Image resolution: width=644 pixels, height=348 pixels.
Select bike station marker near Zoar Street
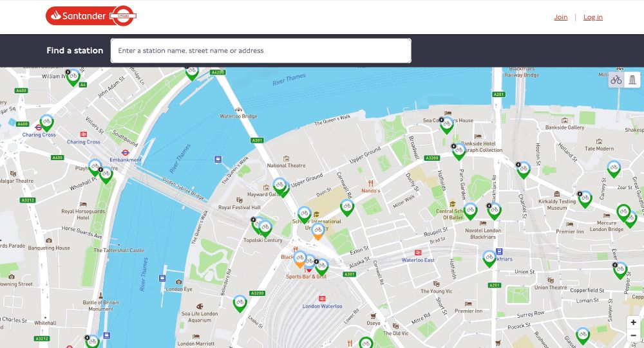[x=614, y=169]
